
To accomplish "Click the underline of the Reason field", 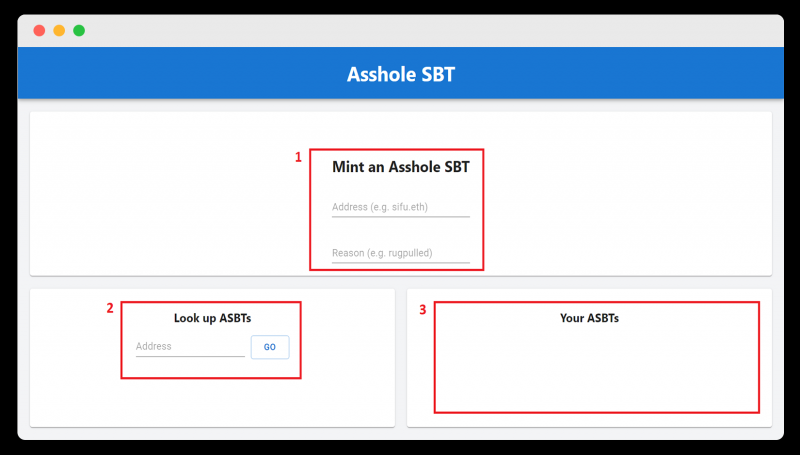I will (x=401, y=263).
